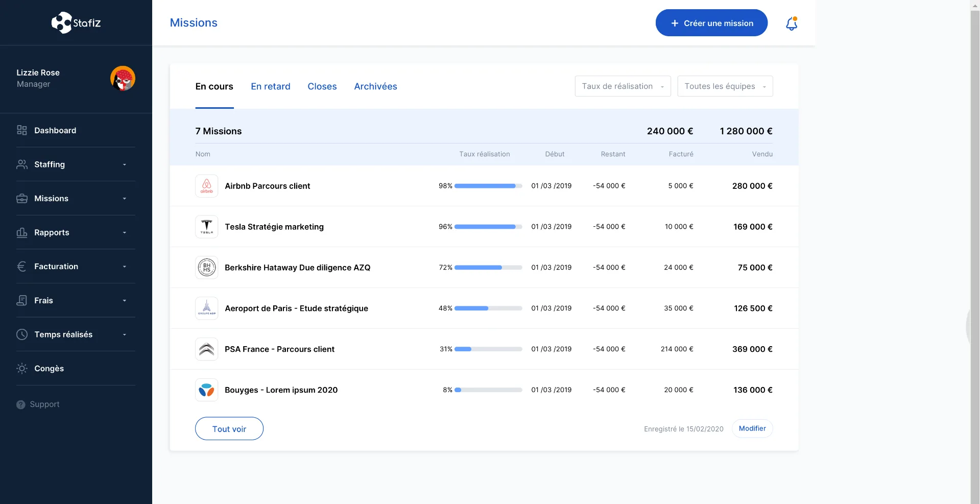Screen dimensions: 980x504
Task: Click the Bouyges company logo
Action: coord(207,390)
